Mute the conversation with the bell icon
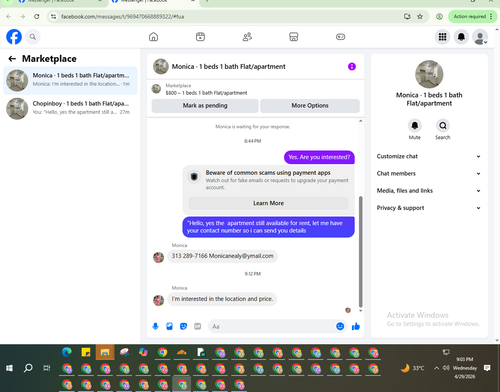500x392 pixels. (x=415, y=126)
